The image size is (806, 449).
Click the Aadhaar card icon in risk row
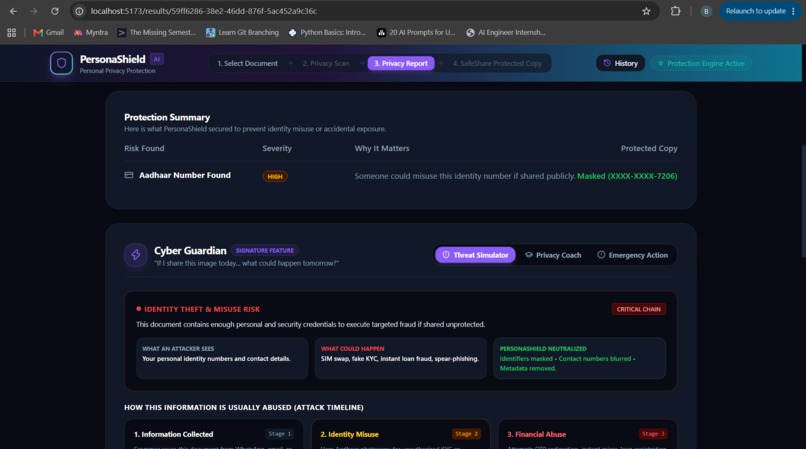coord(129,175)
